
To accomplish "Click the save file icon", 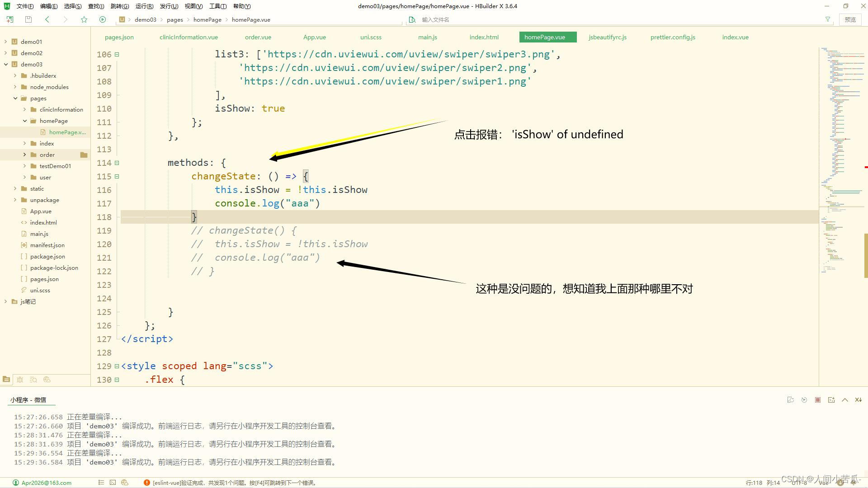I will [x=28, y=19].
